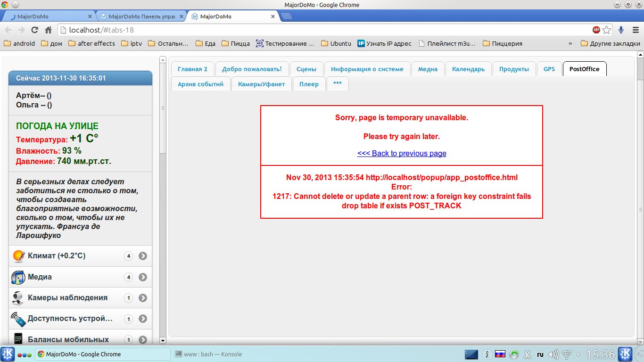Follow the Back to previous page link
This screenshot has width=644, height=362.
(402, 153)
